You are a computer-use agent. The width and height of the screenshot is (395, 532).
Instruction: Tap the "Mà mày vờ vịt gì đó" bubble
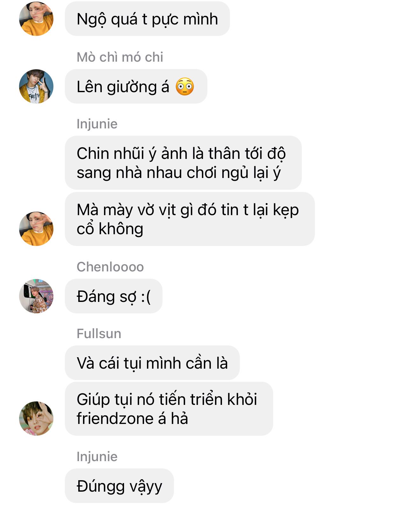tap(190, 219)
